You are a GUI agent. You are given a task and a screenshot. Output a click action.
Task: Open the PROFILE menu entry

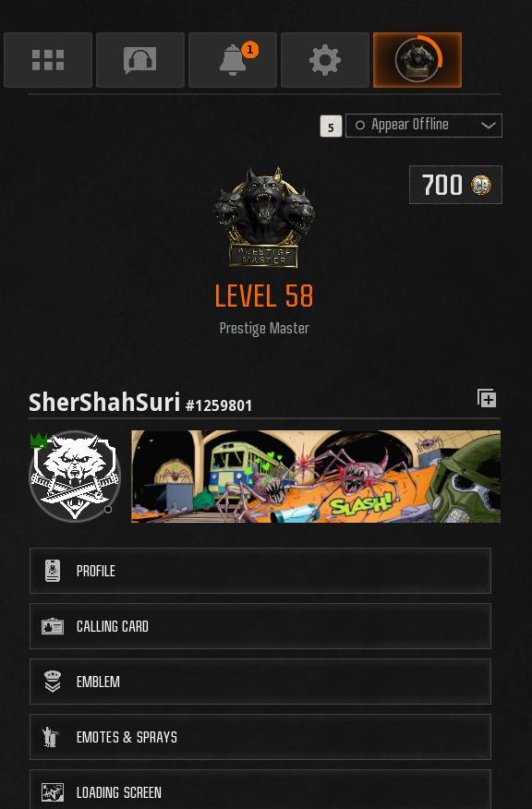[260, 571]
